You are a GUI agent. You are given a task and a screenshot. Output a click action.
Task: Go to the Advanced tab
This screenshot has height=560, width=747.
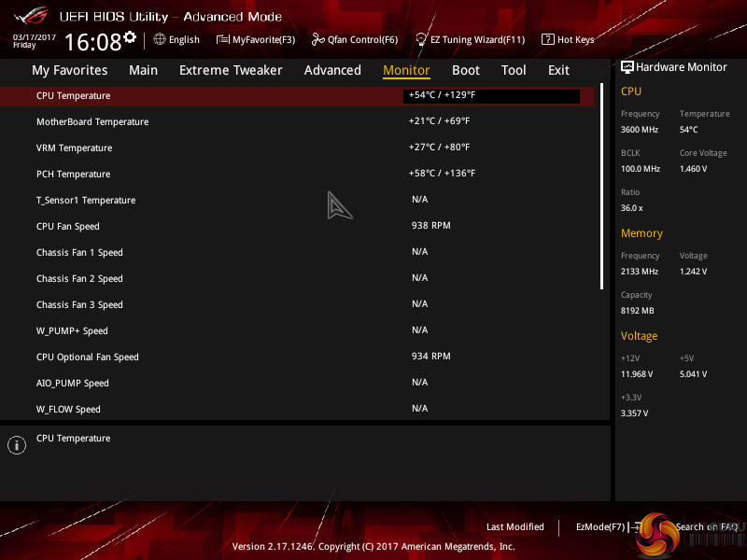[x=332, y=70]
